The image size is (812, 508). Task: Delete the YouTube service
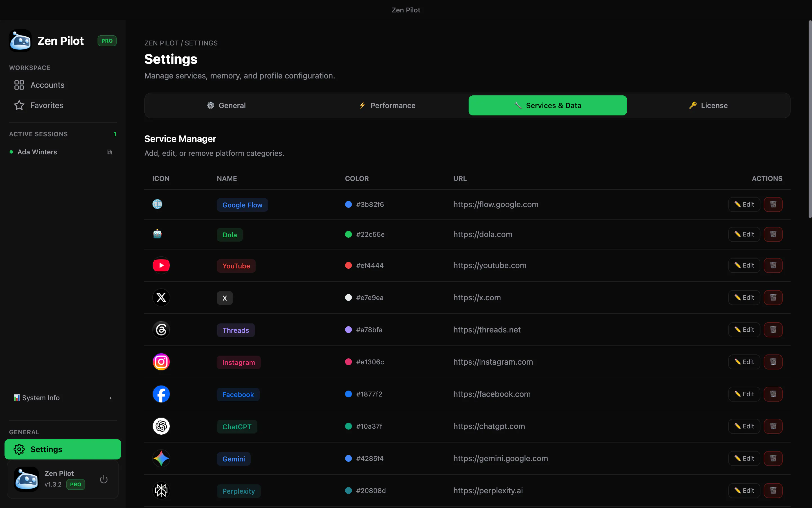point(773,265)
